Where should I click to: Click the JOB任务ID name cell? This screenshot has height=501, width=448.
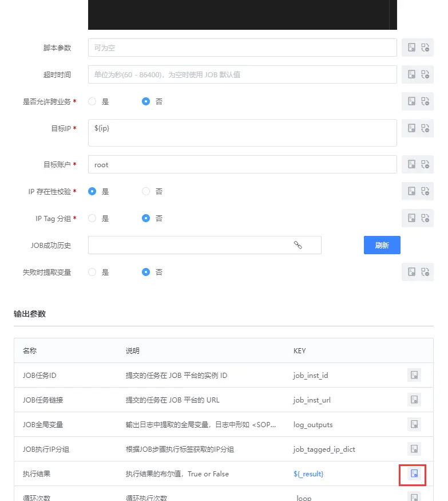click(39, 375)
